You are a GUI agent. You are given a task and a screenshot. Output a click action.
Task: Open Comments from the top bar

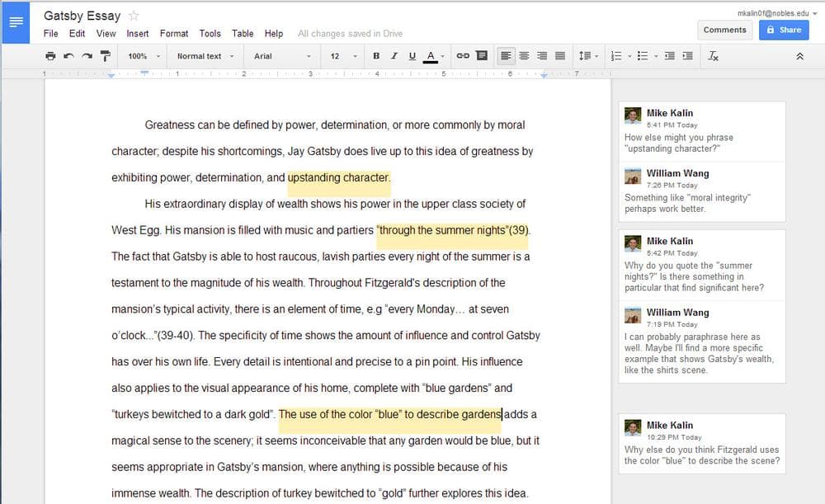tap(724, 29)
